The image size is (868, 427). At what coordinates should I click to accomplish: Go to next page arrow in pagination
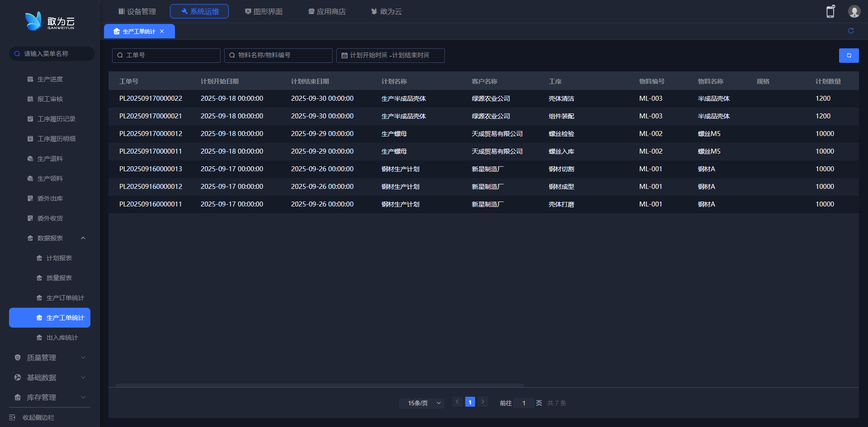tap(482, 402)
